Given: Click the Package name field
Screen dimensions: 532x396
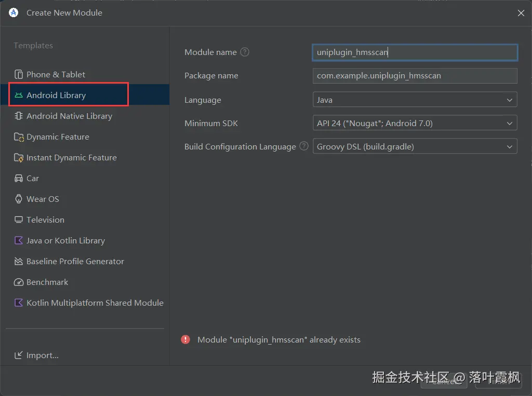Looking at the screenshot, I should 415,76.
